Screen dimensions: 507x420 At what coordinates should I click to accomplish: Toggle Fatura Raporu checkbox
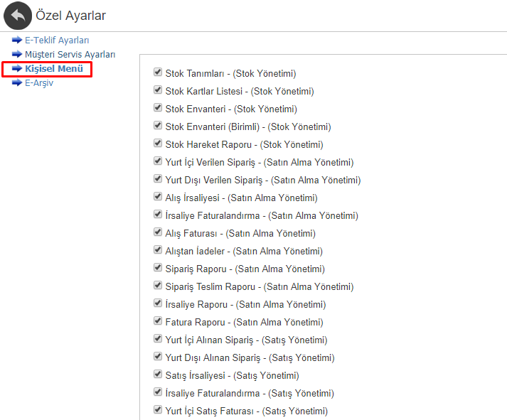[x=158, y=321]
